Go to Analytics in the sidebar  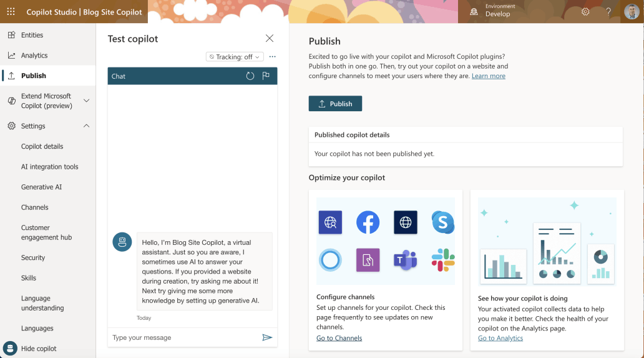pos(34,56)
